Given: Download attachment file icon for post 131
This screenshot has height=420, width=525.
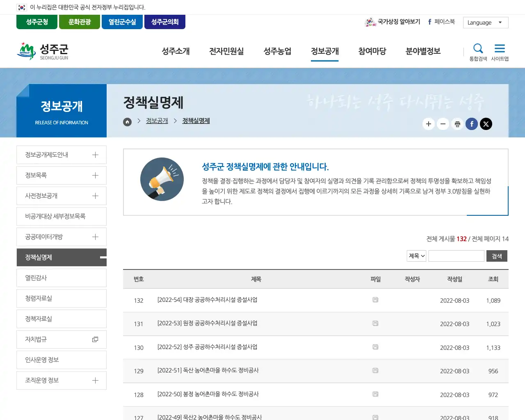Looking at the screenshot, I should click(x=375, y=323).
